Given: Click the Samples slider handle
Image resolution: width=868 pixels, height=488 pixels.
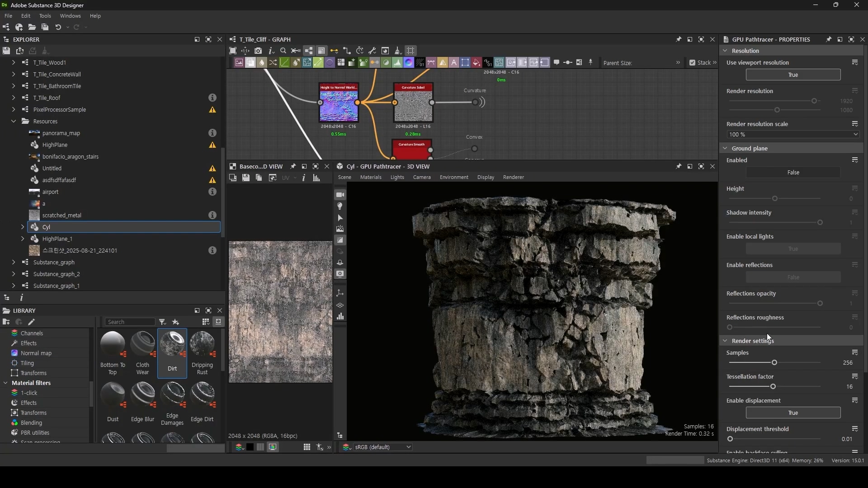Looking at the screenshot, I should (774, 363).
